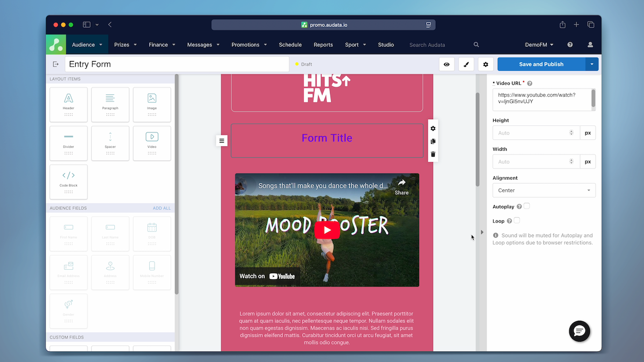Screen dimensions: 644x362
Task: Click Save and Publish
Action: (542, 64)
